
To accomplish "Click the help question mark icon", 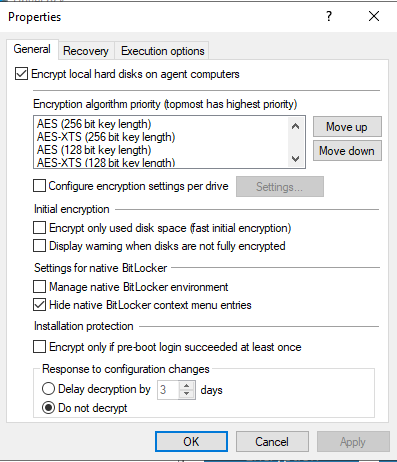I will [329, 16].
